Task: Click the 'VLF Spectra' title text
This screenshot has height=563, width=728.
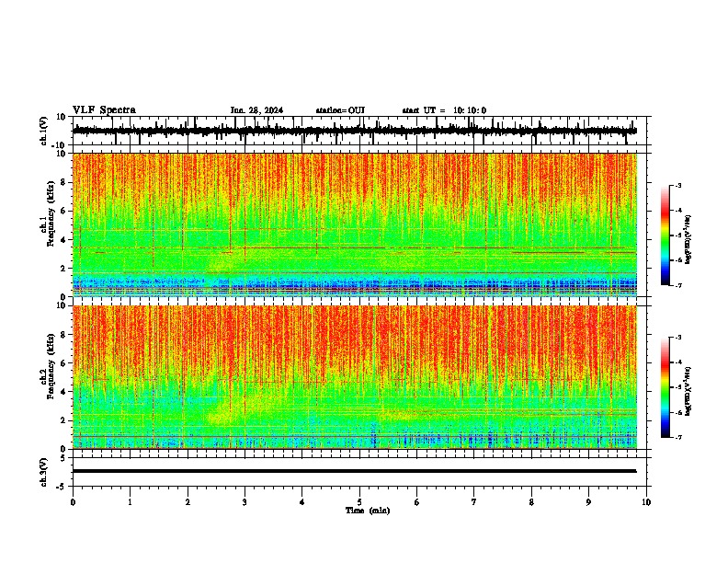Action: [104, 110]
